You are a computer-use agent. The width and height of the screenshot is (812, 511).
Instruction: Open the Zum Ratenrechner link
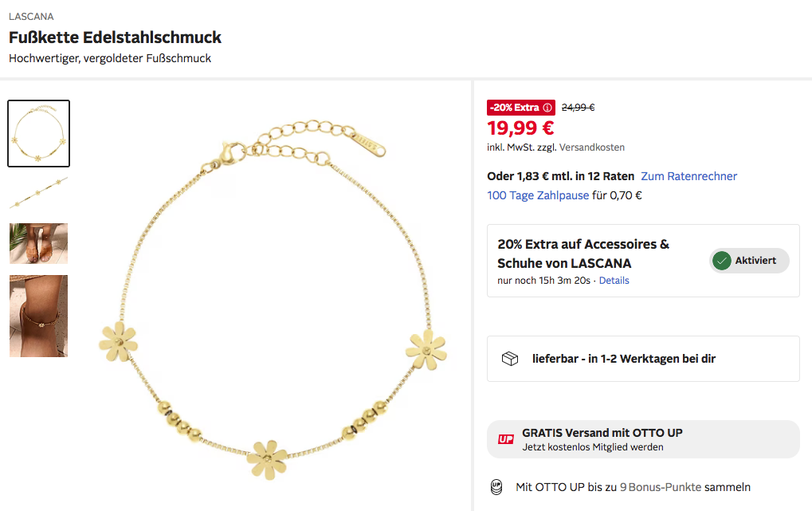coord(688,176)
